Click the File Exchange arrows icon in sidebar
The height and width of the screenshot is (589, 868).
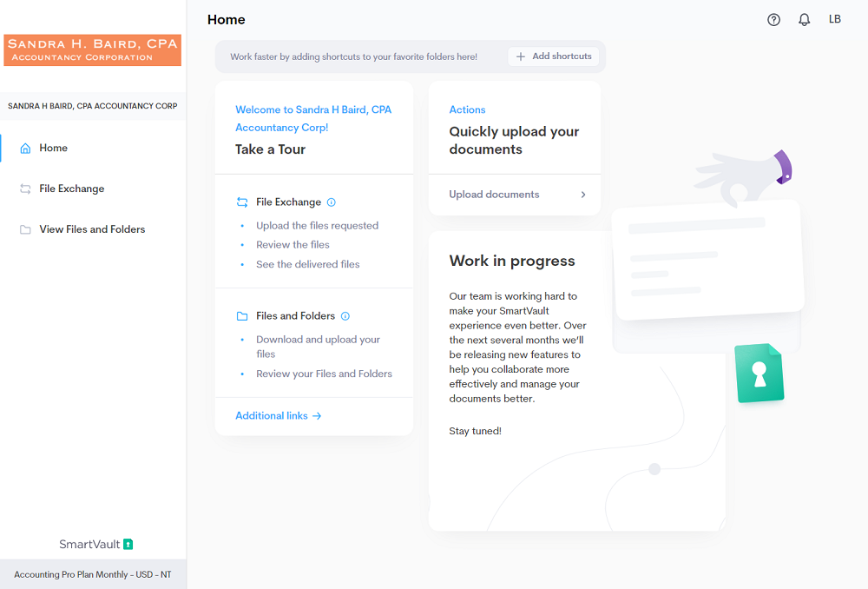pos(25,189)
